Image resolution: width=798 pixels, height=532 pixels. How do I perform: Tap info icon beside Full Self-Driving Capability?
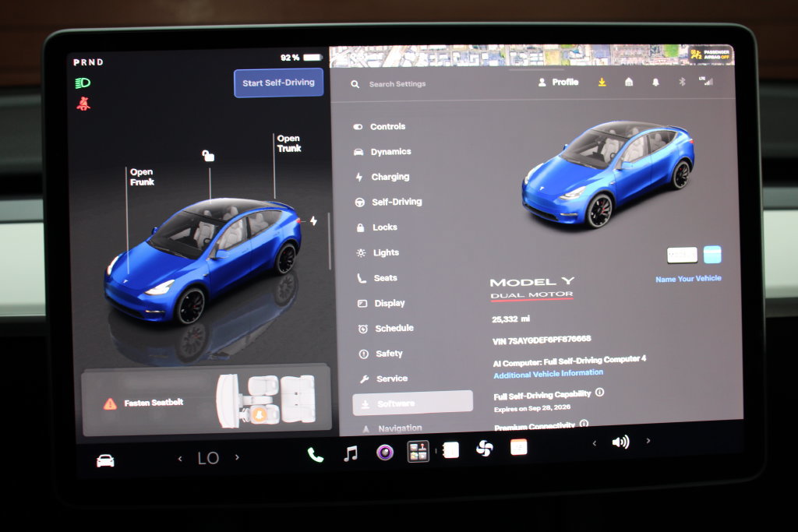[x=599, y=392]
